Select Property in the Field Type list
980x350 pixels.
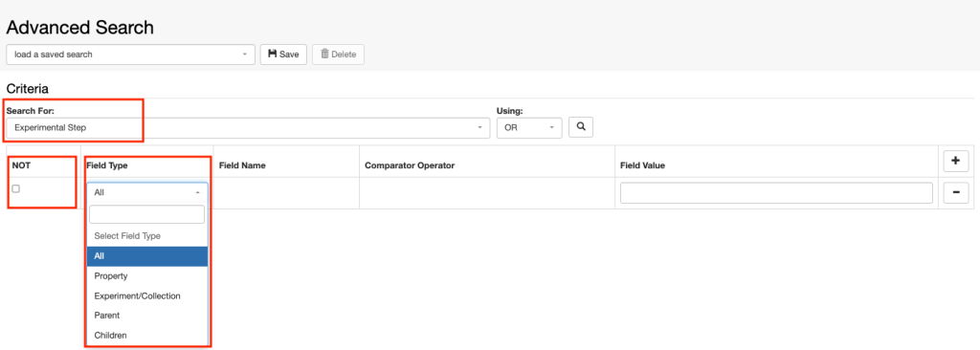point(146,275)
